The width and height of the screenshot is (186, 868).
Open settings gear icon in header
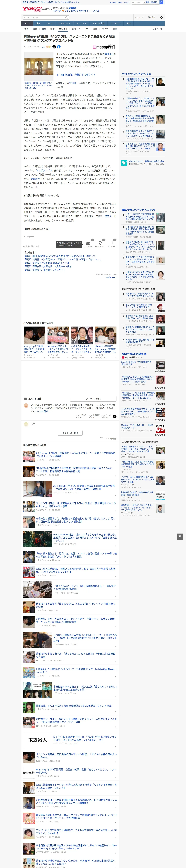(x=161, y=18)
